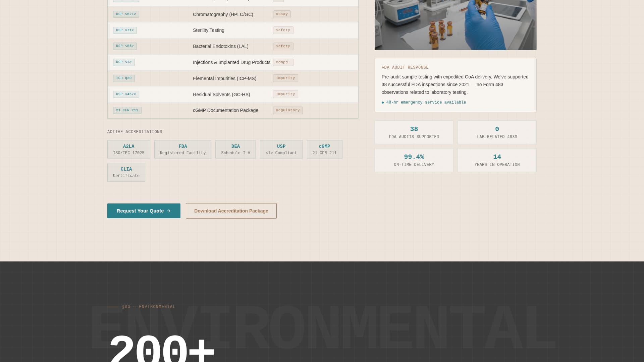Click Download Accreditation Package
The width and height of the screenshot is (644, 362).
click(231, 211)
